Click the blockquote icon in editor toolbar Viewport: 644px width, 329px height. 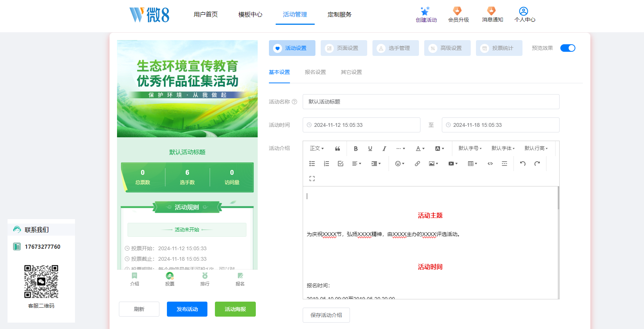pos(338,149)
